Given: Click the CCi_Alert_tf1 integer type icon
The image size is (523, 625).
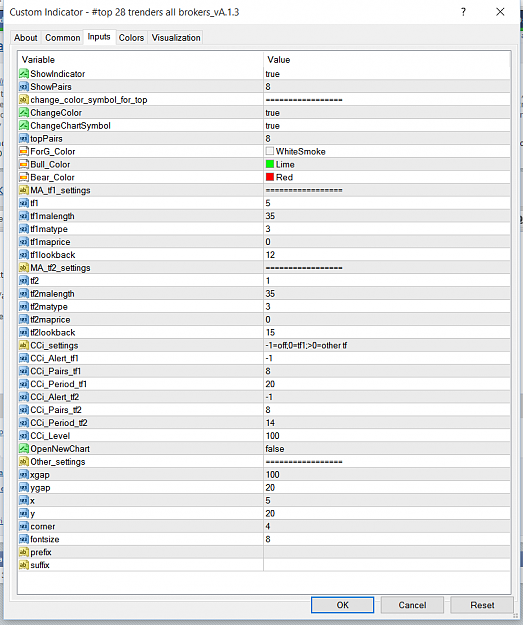Looking at the screenshot, I should pos(24,358).
